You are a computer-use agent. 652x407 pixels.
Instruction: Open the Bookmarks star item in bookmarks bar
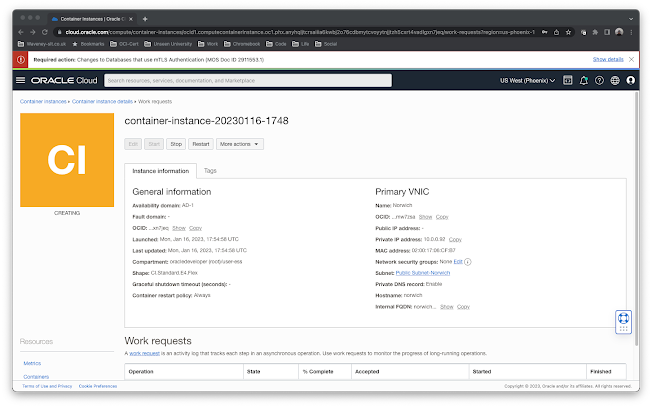pos(88,44)
